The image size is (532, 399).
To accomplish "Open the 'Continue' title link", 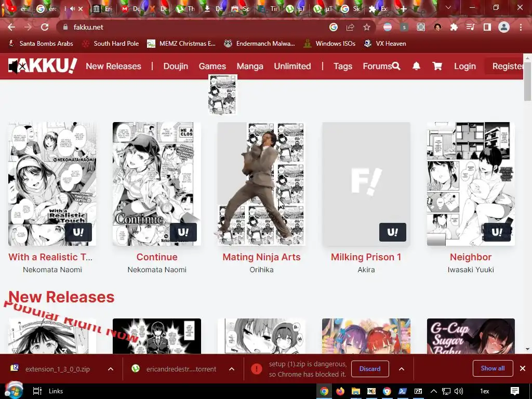I will (157, 257).
